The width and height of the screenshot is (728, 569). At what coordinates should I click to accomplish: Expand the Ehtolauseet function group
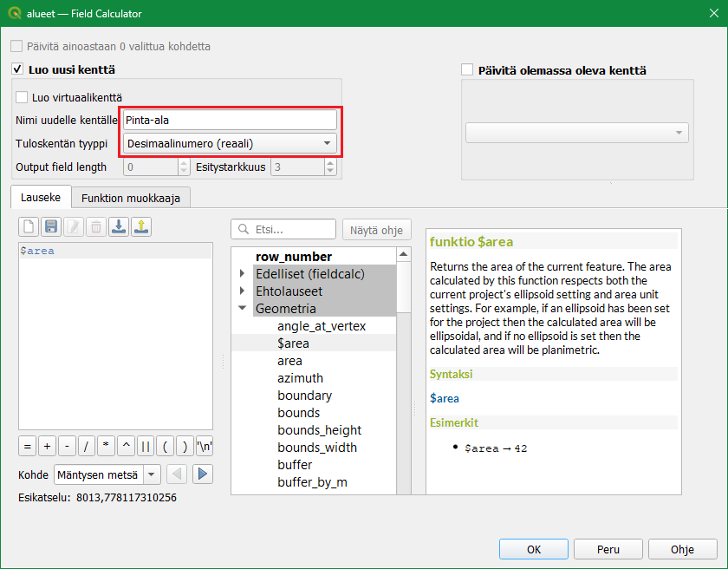242,291
